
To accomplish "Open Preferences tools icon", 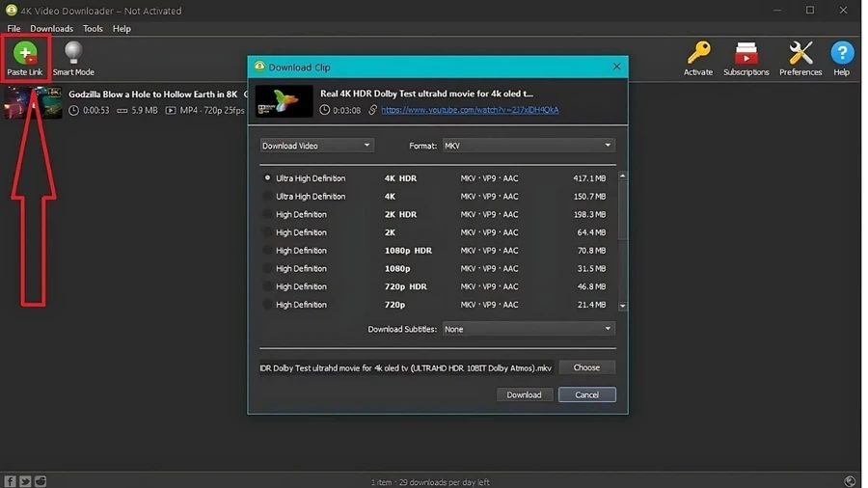I will click(x=800, y=54).
